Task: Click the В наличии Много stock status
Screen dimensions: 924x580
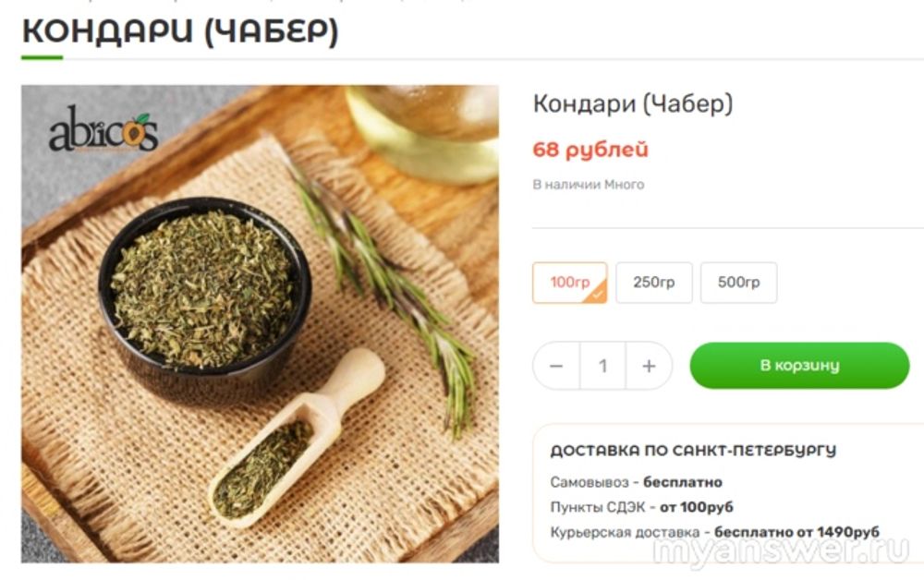Action: 588,185
